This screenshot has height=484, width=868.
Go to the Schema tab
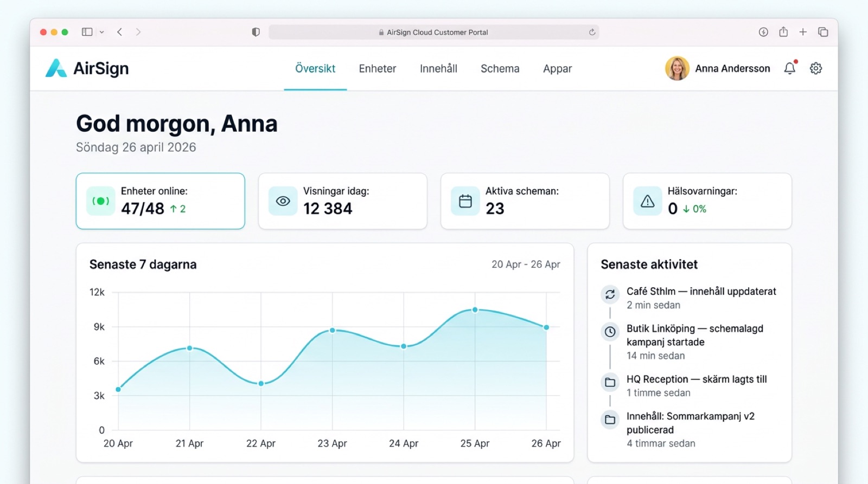coord(500,68)
